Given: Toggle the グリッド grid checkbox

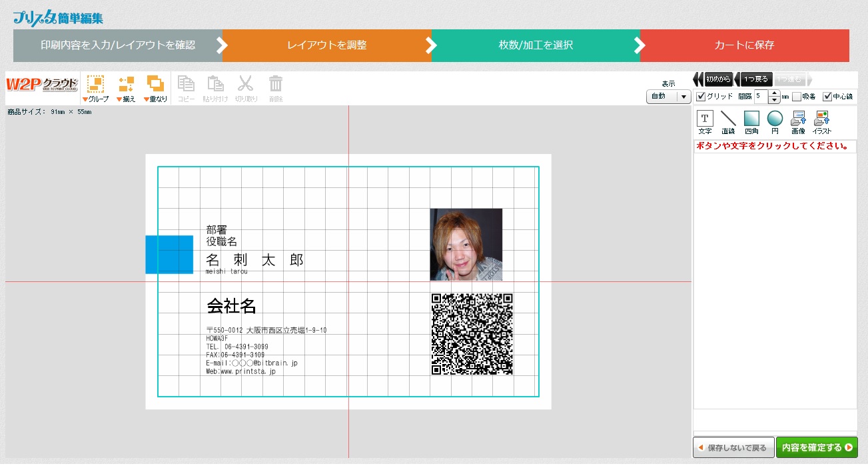Looking at the screenshot, I should pos(701,97).
